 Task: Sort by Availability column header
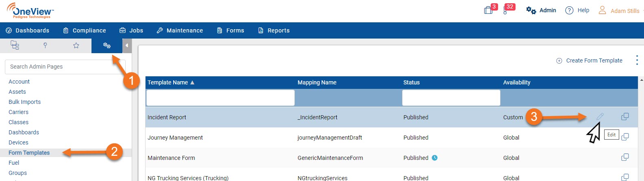click(x=517, y=82)
